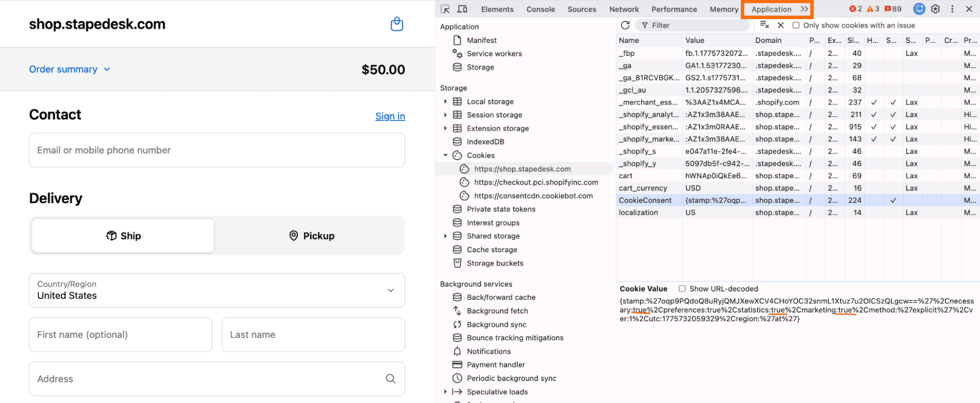Open Payment handler service

(x=496, y=365)
